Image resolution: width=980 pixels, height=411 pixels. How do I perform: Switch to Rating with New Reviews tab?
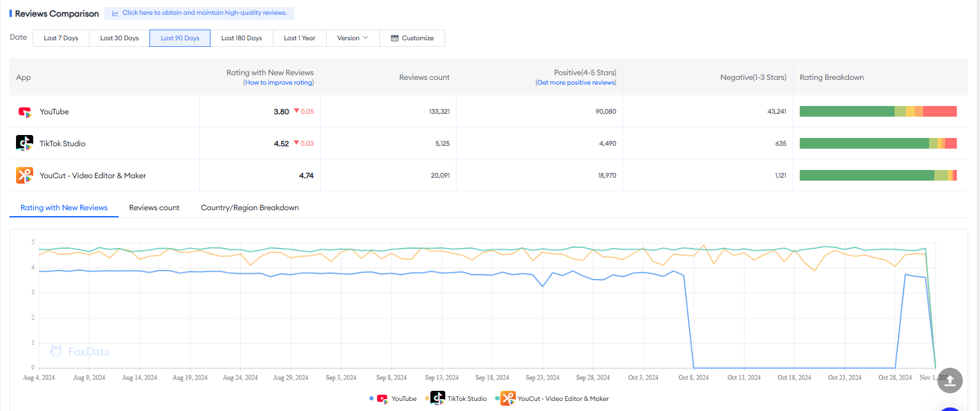64,208
